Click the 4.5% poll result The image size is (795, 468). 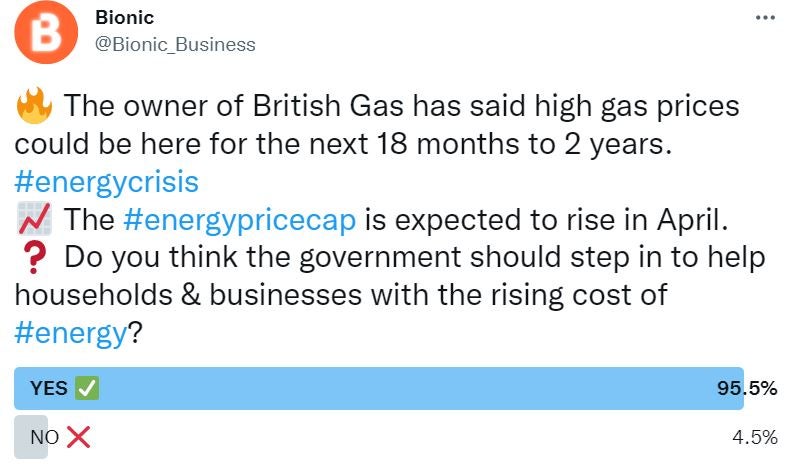click(754, 437)
